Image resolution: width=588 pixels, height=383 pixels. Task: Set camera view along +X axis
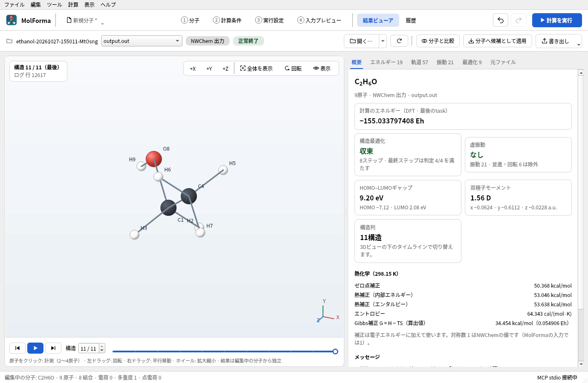[193, 69]
